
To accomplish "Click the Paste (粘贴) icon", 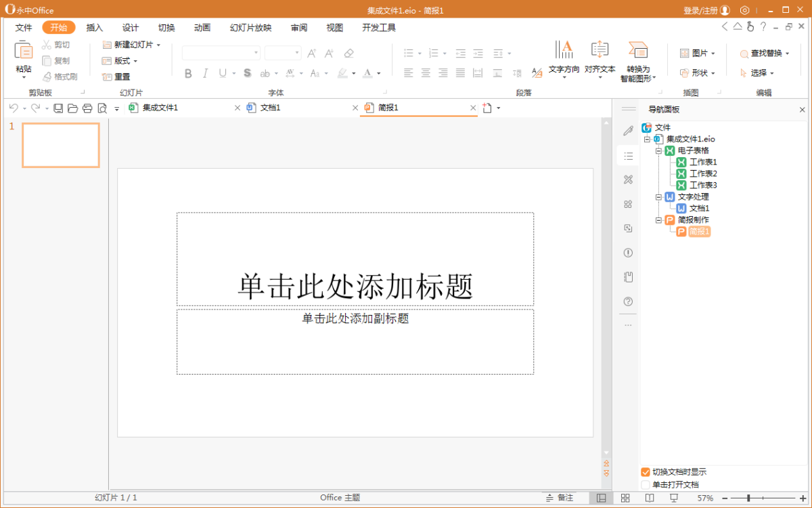I will tap(24, 51).
